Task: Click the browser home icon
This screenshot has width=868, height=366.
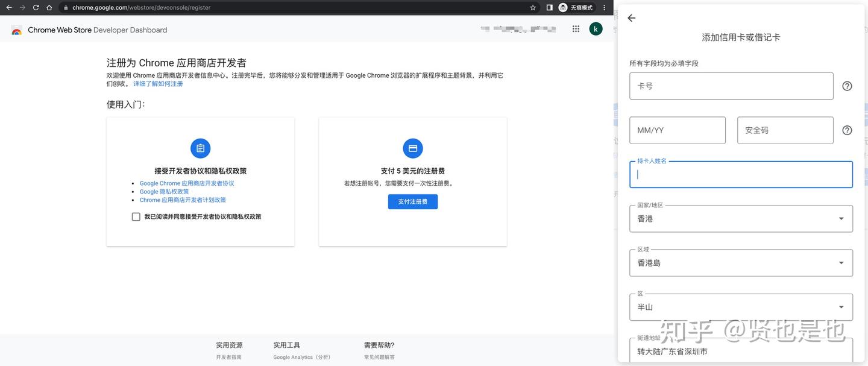Action: click(49, 8)
